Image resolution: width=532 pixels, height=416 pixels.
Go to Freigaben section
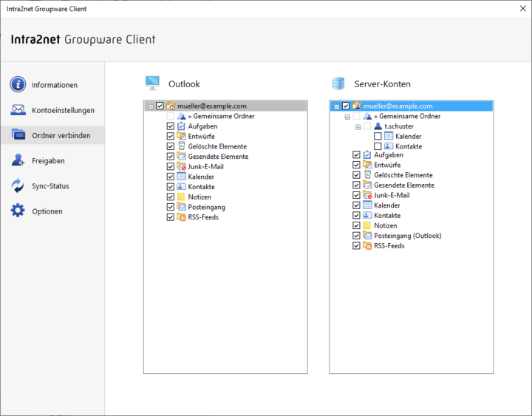tap(52, 160)
